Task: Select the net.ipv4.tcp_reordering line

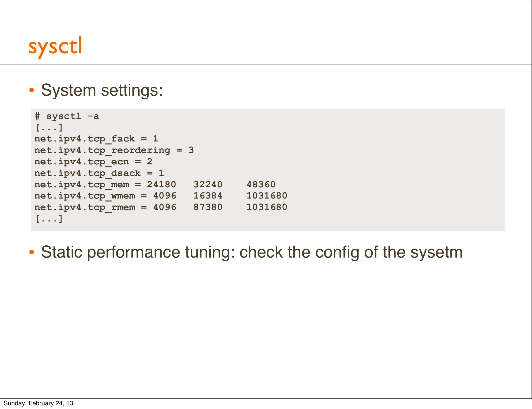Action: (114, 150)
